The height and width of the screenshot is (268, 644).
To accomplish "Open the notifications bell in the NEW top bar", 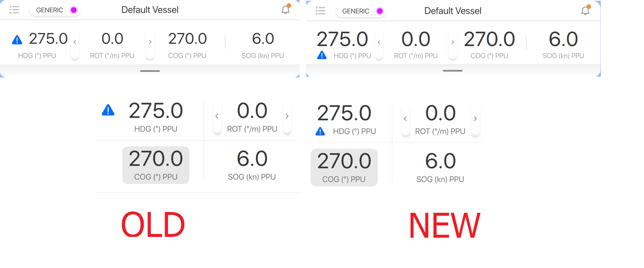I will (x=586, y=10).
